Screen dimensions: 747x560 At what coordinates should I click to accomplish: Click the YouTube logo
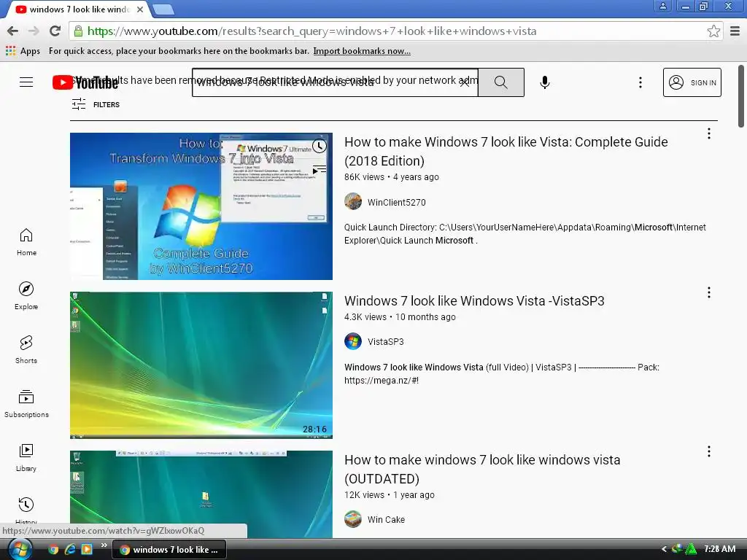point(85,82)
